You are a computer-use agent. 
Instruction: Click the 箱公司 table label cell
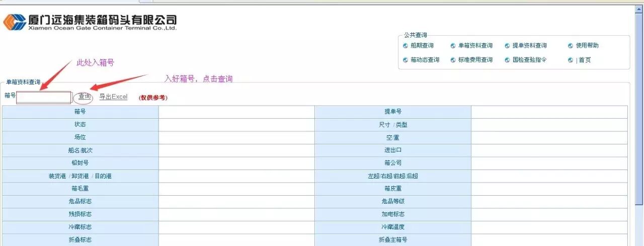pyautogui.click(x=393, y=163)
